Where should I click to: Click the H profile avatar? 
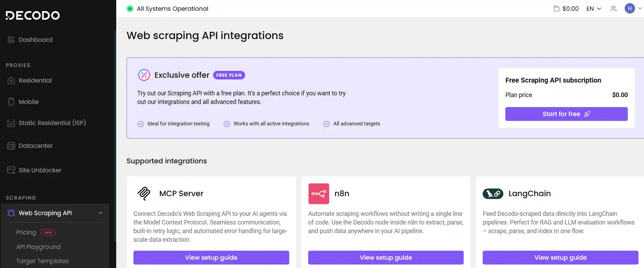click(630, 8)
